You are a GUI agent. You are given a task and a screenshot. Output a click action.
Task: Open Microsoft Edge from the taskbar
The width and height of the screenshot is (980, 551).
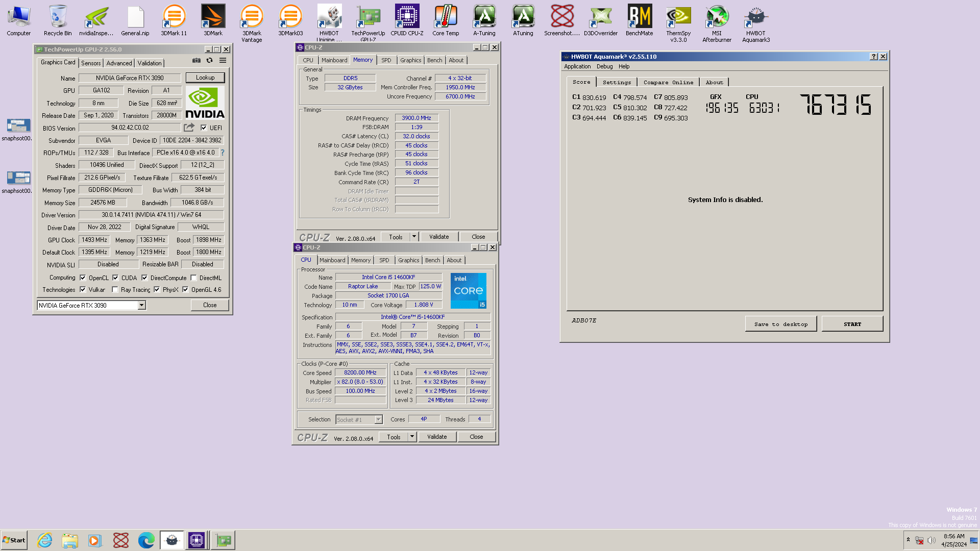pyautogui.click(x=146, y=540)
